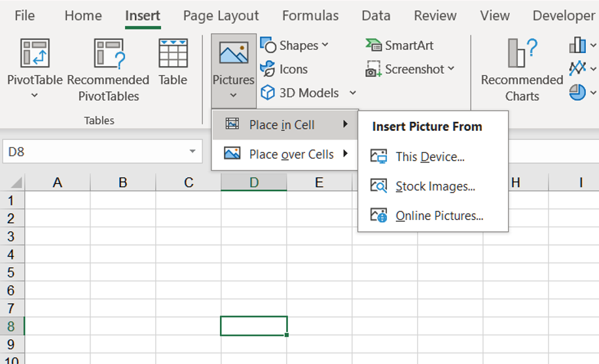Viewport: 599px width, 364px height.
Task: Select cell B3 in the worksheet
Action: pos(123,236)
